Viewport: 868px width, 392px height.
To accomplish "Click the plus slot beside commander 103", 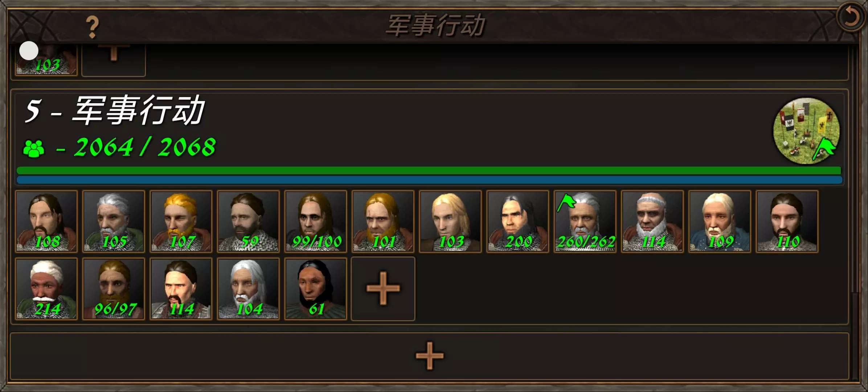I will (114, 59).
